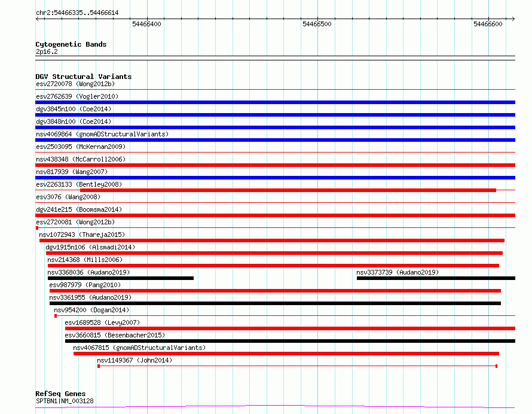Image resolution: width=532 pixels, height=414 pixels.
Task: Open dgv241e215 (Boomsma2014) label
Action: [79, 209]
